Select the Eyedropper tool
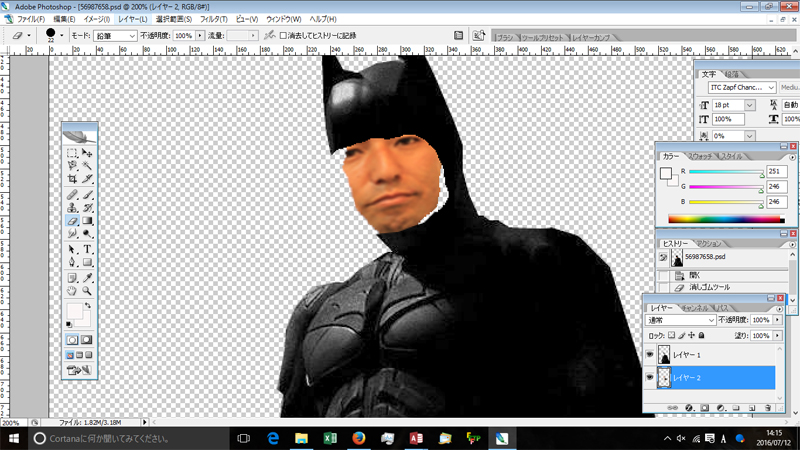Image resolution: width=800 pixels, height=450 pixels. tap(87, 278)
